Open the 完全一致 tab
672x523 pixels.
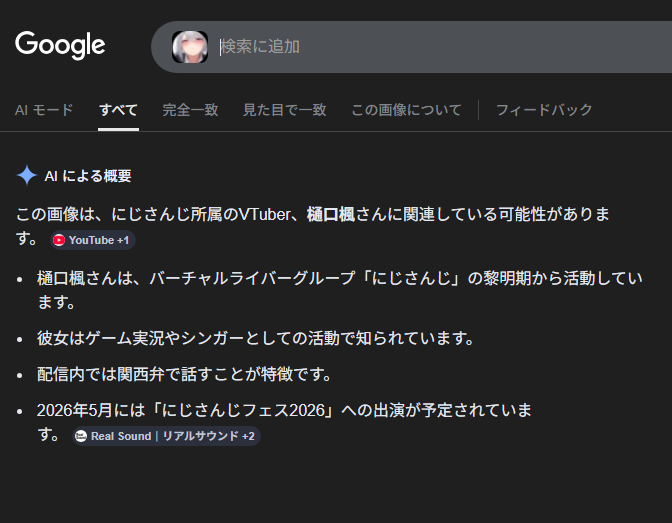pos(190,110)
